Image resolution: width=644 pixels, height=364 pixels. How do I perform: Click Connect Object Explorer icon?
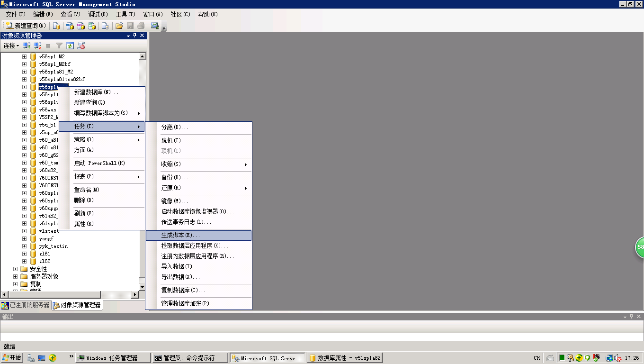pos(27,46)
